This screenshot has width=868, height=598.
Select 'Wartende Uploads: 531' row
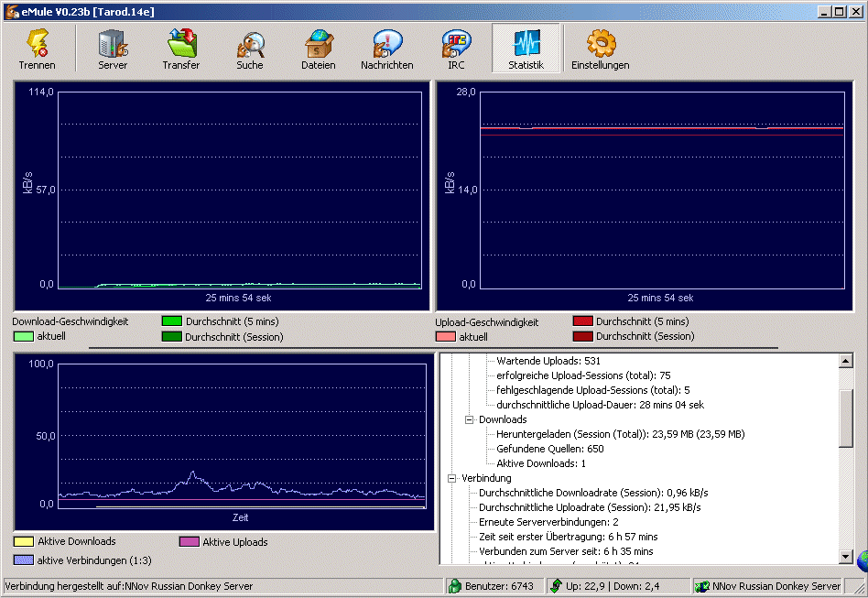[x=548, y=361]
